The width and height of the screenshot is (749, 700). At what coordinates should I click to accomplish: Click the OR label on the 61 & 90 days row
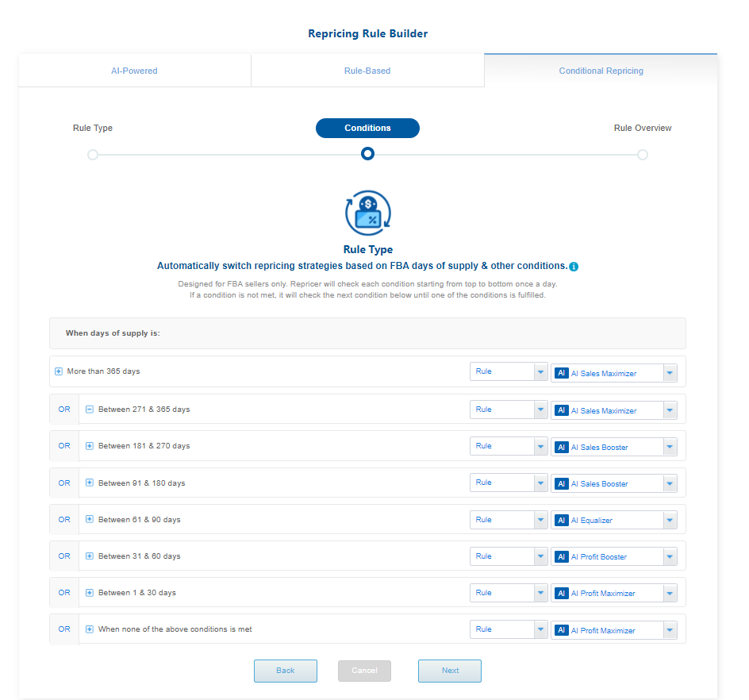pos(64,519)
